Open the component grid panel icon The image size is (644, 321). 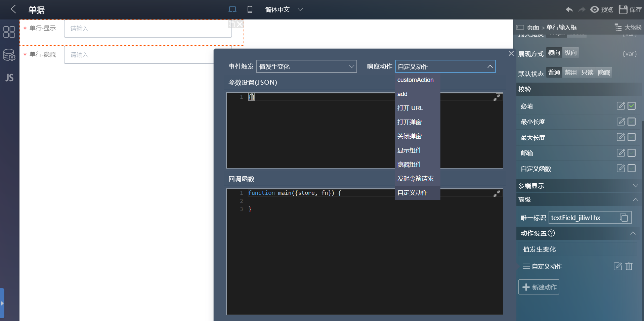tap(9, 32)
